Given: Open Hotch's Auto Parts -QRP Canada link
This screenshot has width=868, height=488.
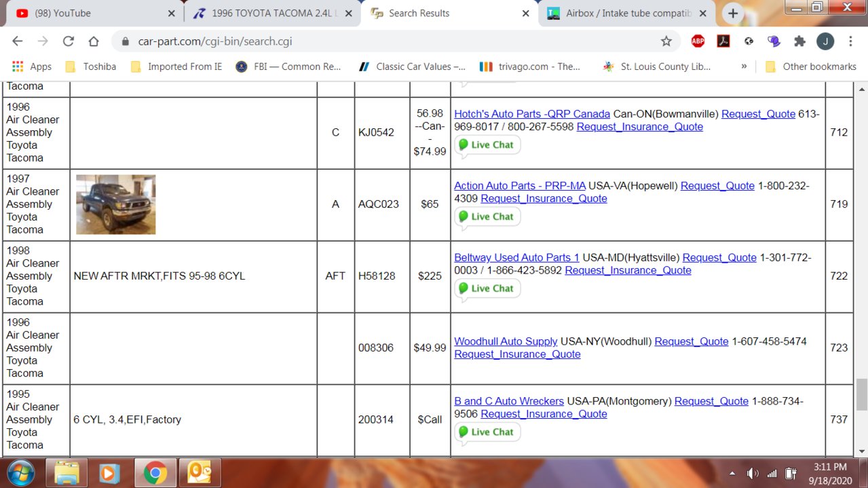Looking at the screenshot, I should tap(532, 114).
